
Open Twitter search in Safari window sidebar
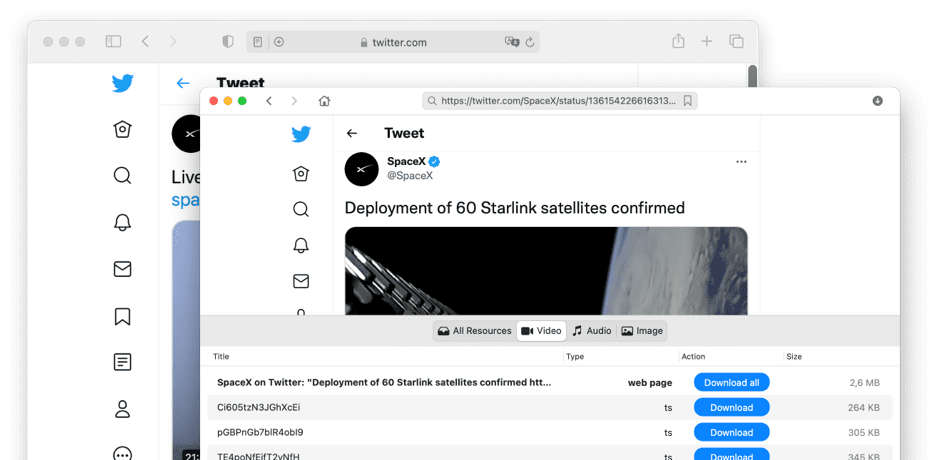pyautogui.click(x=122, y=176)
